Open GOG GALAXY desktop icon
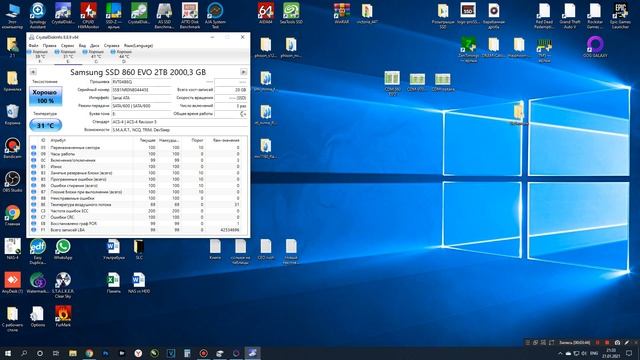Viewport: 640px width, 360px height. tap(595, 47)
